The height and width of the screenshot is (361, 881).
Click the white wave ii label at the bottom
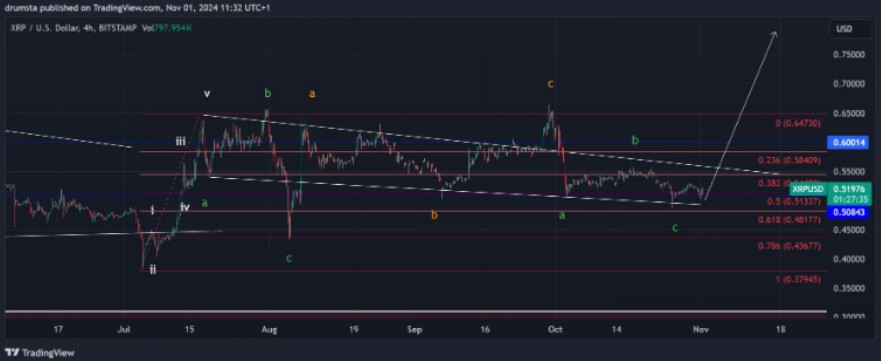[153, 269]
